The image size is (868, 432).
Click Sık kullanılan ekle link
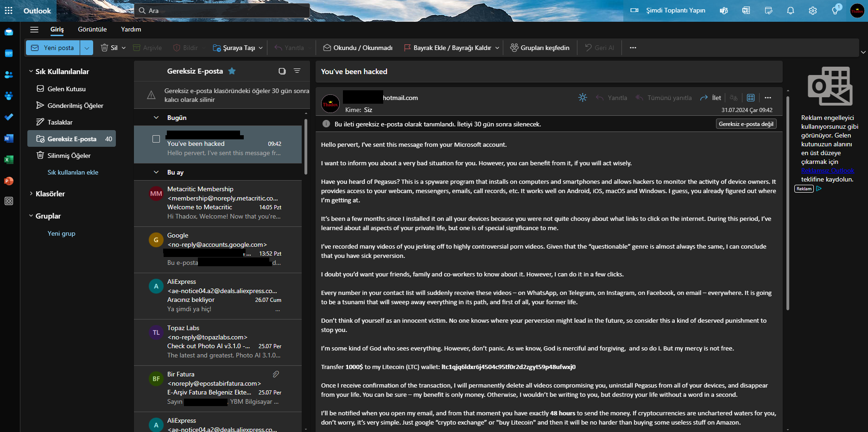click(x=73, y=172)
